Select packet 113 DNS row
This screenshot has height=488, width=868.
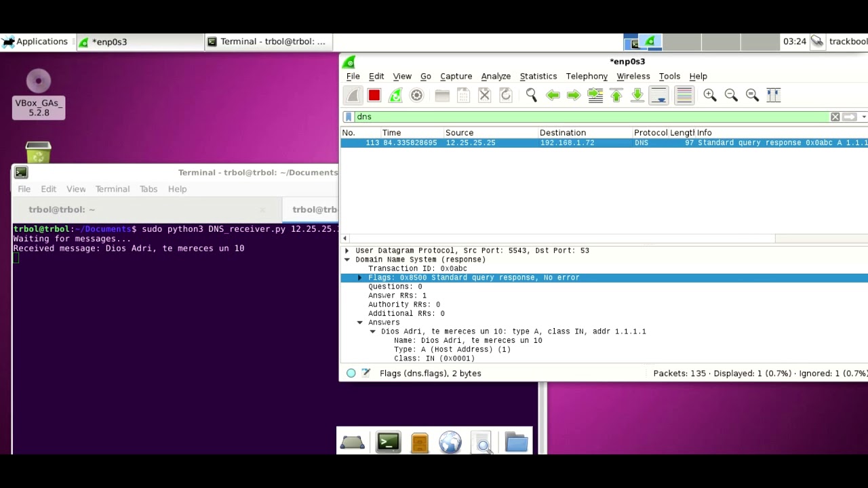coord(604,143)
